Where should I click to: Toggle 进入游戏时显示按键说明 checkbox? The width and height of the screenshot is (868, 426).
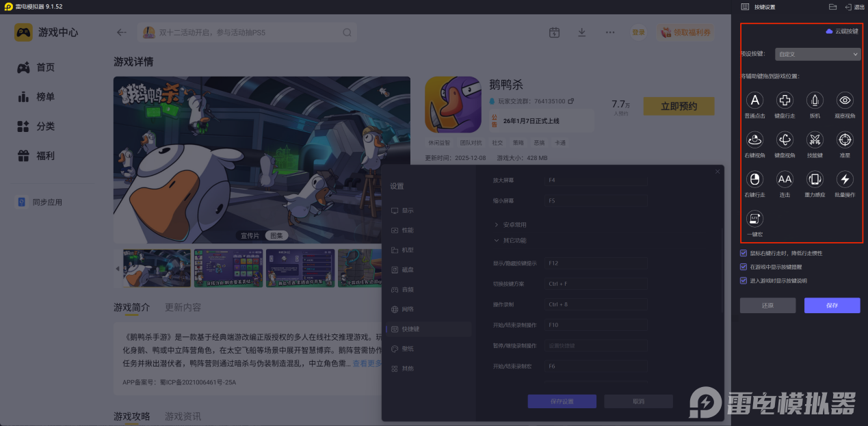point(744,280)
